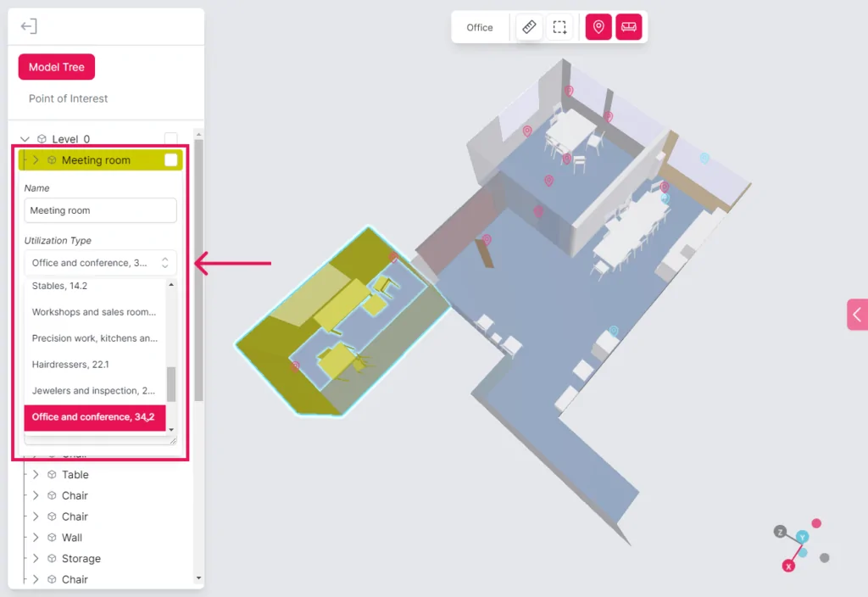
Task: Click the model tree scrollbar thumb
Action: [198, 271]
